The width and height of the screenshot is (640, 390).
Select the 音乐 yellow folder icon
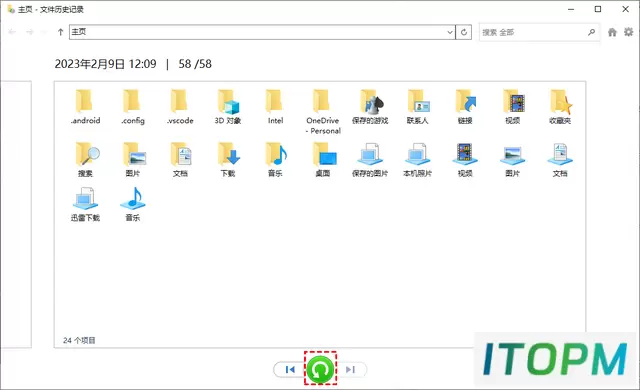(x=275, y=160)
